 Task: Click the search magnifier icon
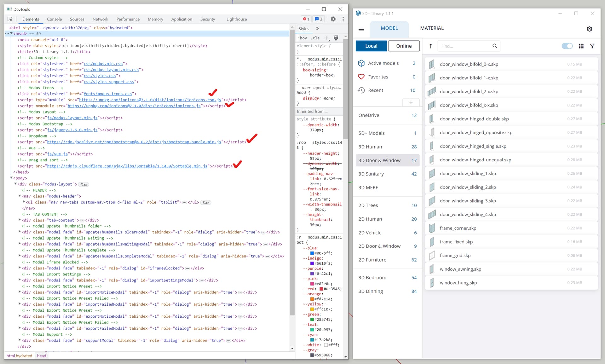pos(495,46)
